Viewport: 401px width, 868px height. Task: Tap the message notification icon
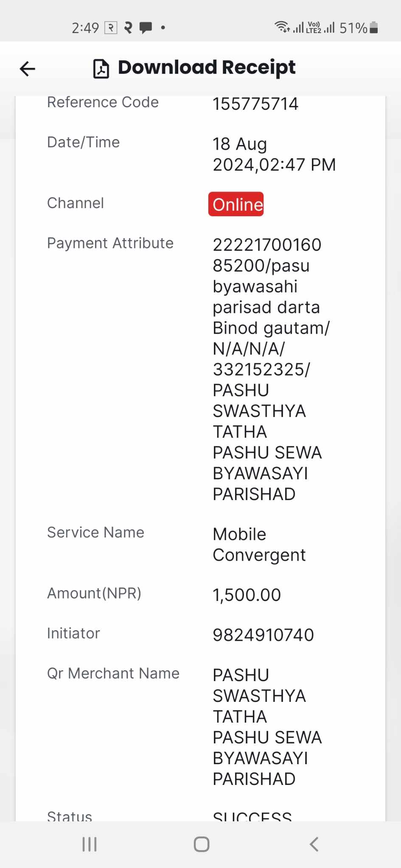coord(146,28)
